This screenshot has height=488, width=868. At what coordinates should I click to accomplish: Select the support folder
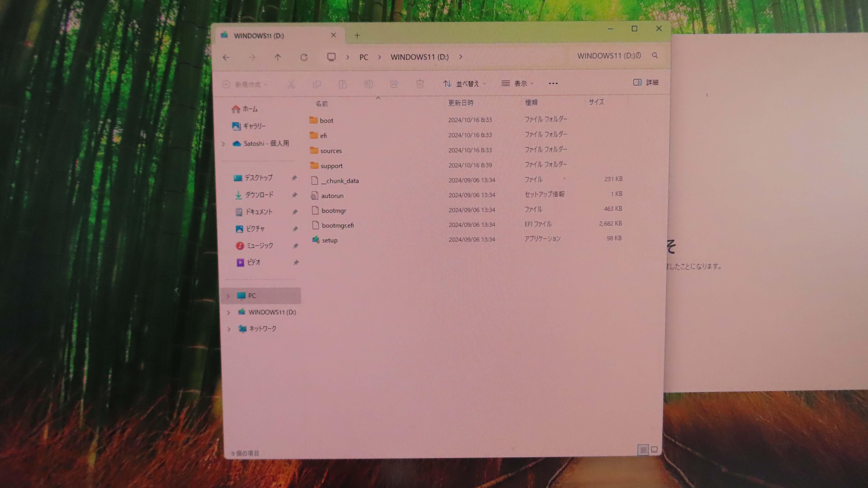[326, 166]
